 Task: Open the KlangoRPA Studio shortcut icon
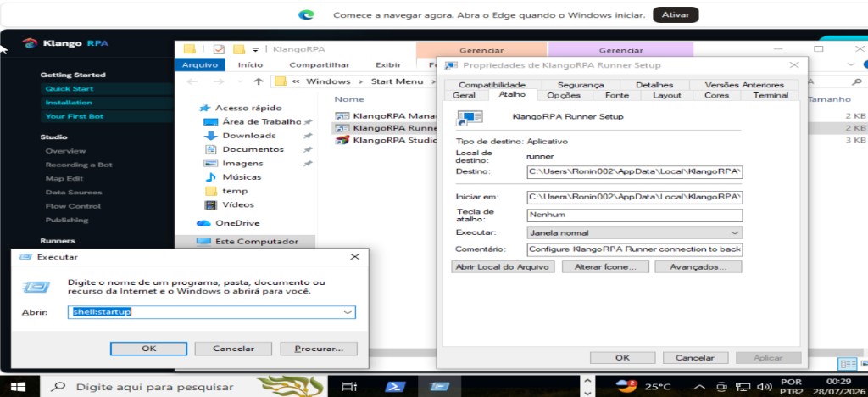click(342, 140)
